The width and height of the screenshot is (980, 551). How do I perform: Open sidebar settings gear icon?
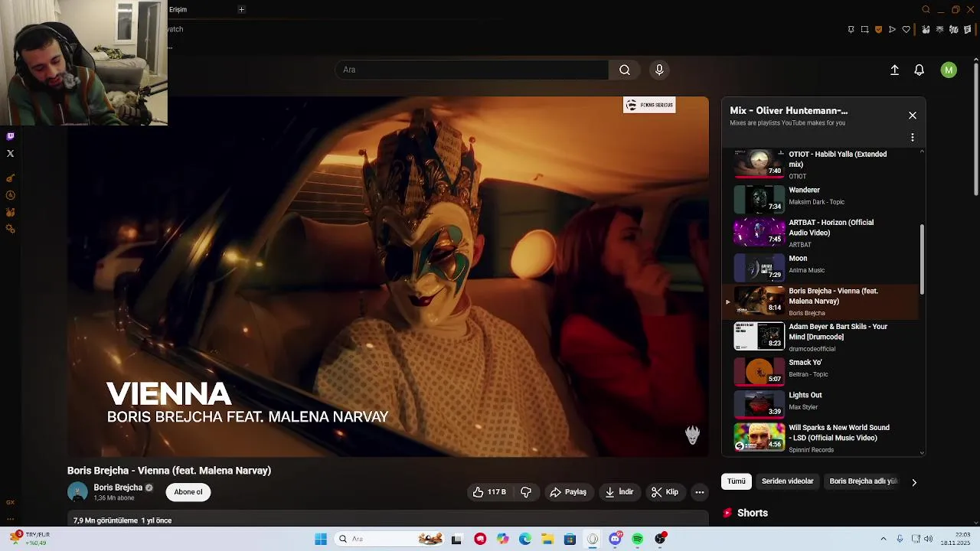pos(10,229)
